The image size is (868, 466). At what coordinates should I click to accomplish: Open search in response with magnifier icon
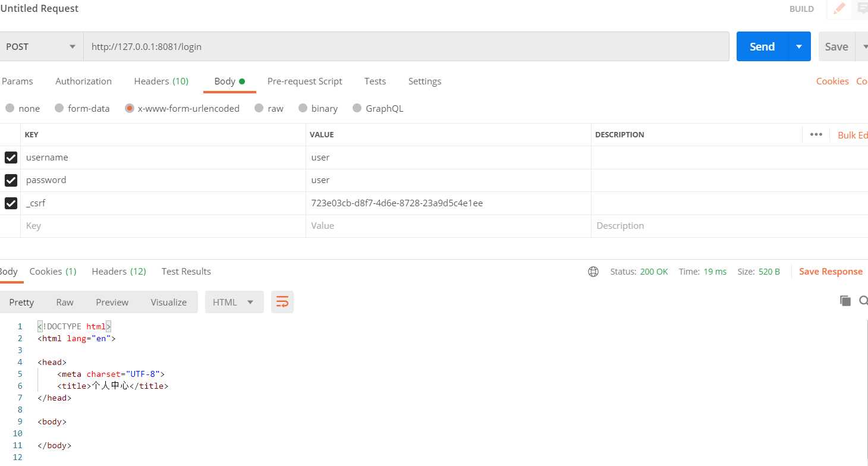pyautogui.click(x=863, y=301)
